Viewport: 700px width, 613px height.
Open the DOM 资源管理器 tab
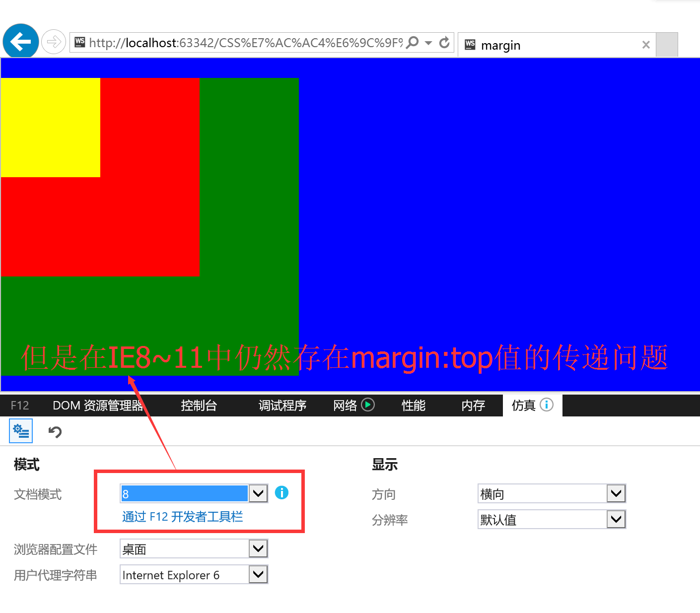[98, 406]
